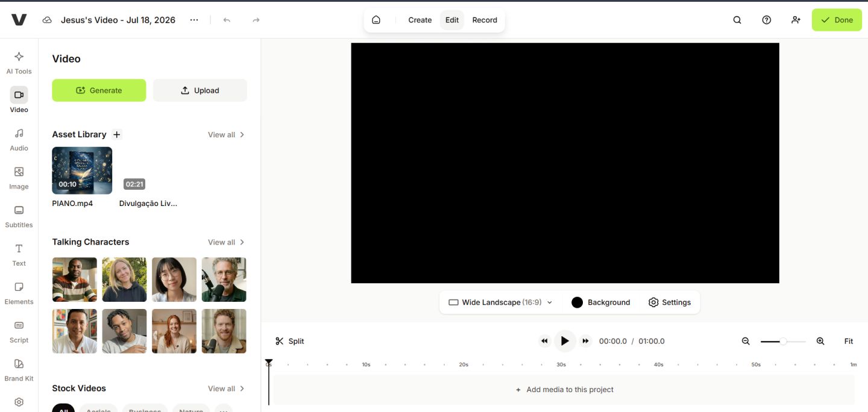The image size is (868, 412).
Task: Play the video
Action: [565, 341]
